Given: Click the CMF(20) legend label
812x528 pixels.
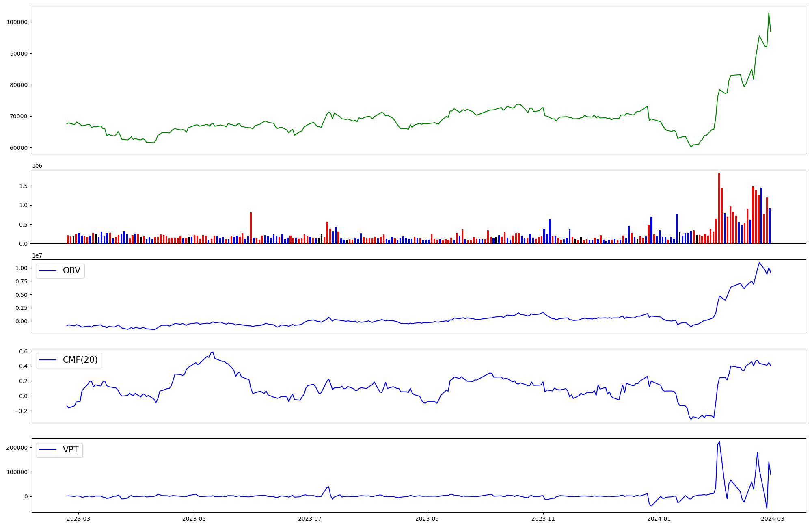Looking at the screenshot, I should (80, 360).
